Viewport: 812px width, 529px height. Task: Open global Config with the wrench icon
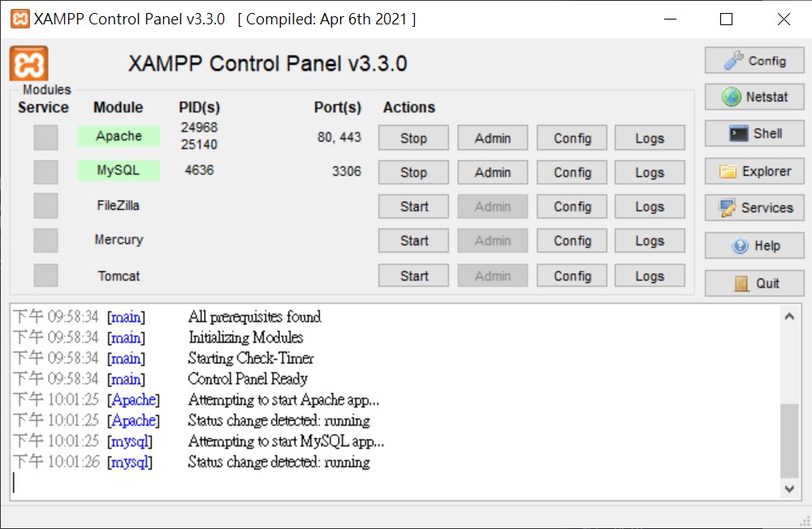tap(754, 61)
